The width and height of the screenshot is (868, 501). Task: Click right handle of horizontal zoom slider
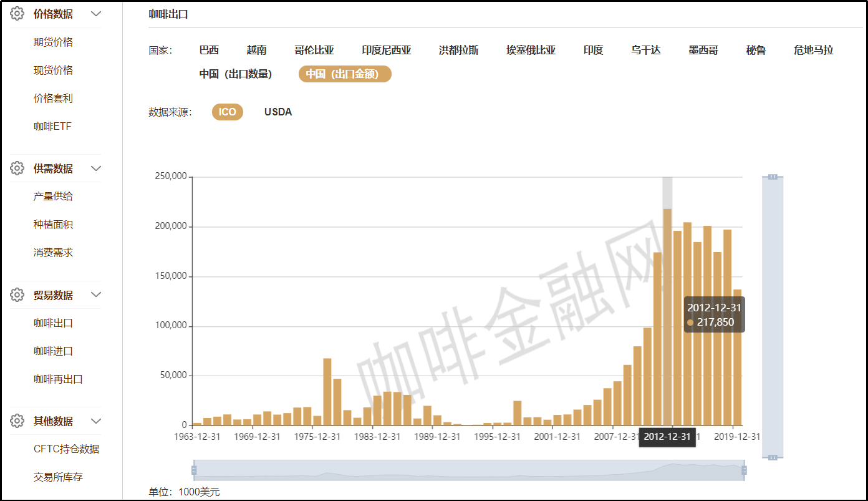click(744, 470)
